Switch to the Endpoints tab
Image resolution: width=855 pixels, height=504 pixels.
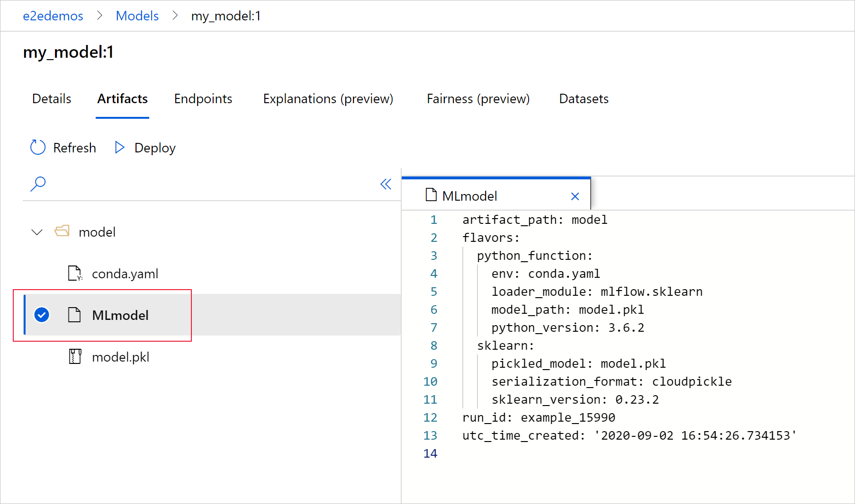pyautogui.click(x=203, y=99)
